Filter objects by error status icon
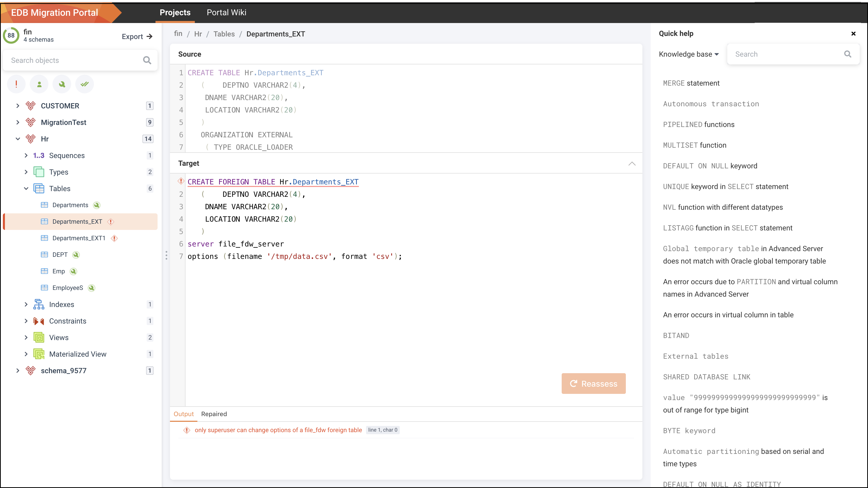 point(16,84)
